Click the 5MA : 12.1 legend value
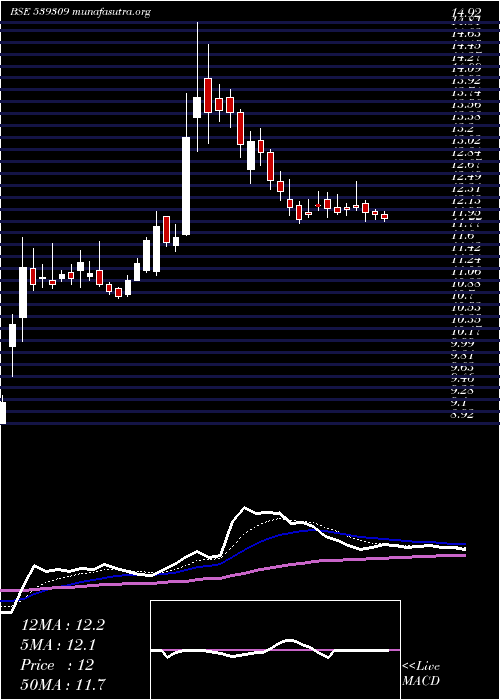 [x=59, y=645]
